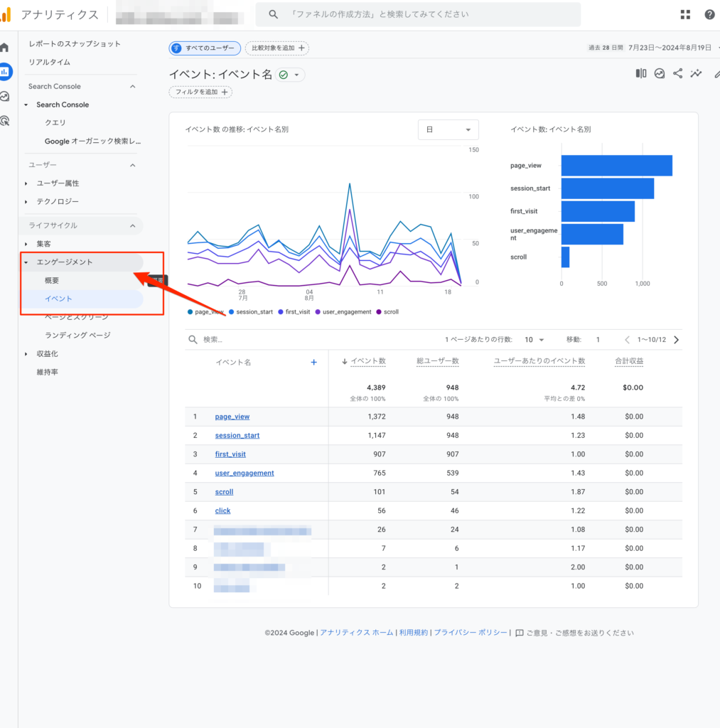The image size is (720, 728).
Task: Click the table search magnifier icon
Action: click(193, 339)
